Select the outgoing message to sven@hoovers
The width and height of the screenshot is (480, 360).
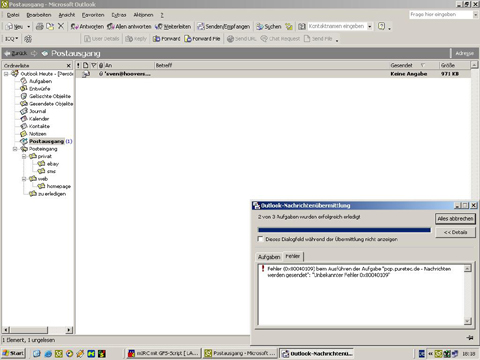(x=273, y=74)
